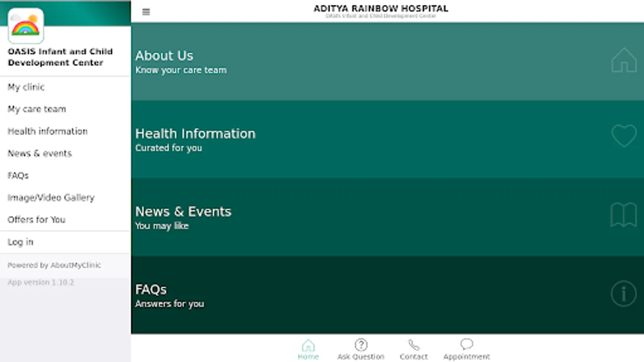This screenshot has height=362, width=644.
Task: Click the Home label in bottom tab bar
Action: [308, 357]
